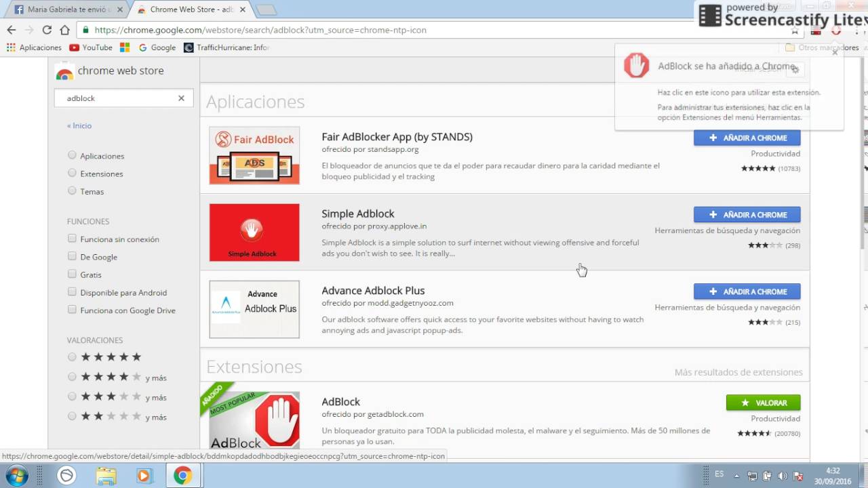Check the De Google filter
This screenshot has width=868, height=488.
pyautogui.click(x=72, y=256)
